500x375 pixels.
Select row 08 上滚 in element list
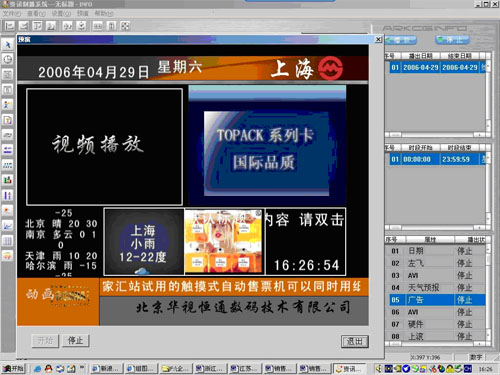click(438, 337)
